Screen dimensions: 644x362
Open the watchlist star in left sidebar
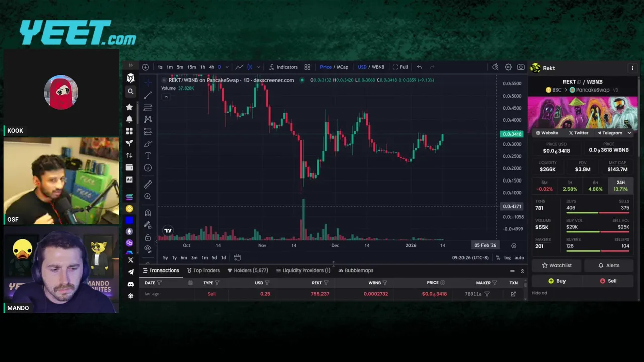(x=129, y=107)
